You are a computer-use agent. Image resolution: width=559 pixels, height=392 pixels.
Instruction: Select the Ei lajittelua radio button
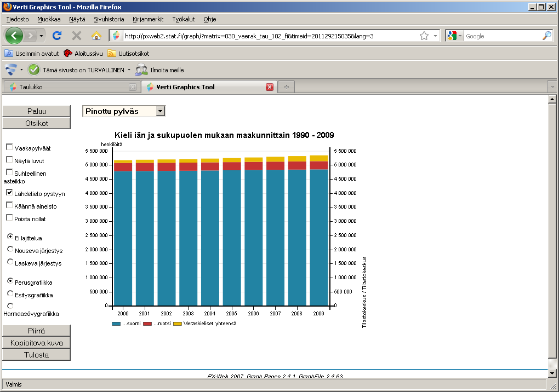click(10, 237)
